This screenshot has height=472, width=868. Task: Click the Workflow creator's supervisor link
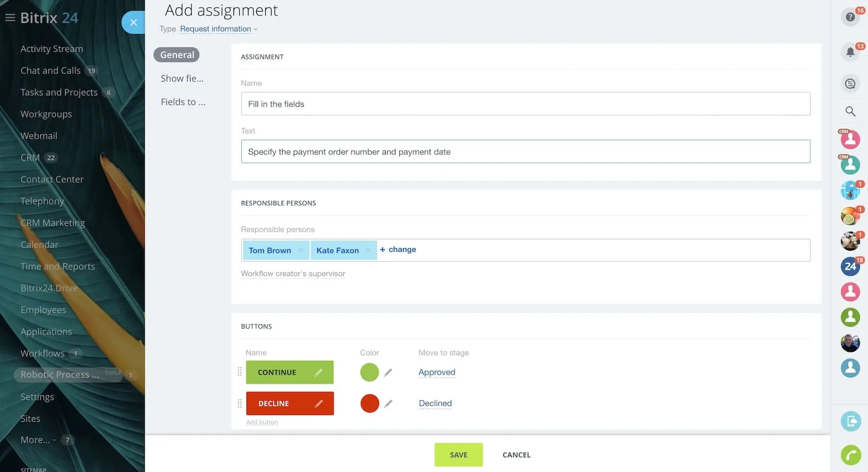[x=293, y=274]
